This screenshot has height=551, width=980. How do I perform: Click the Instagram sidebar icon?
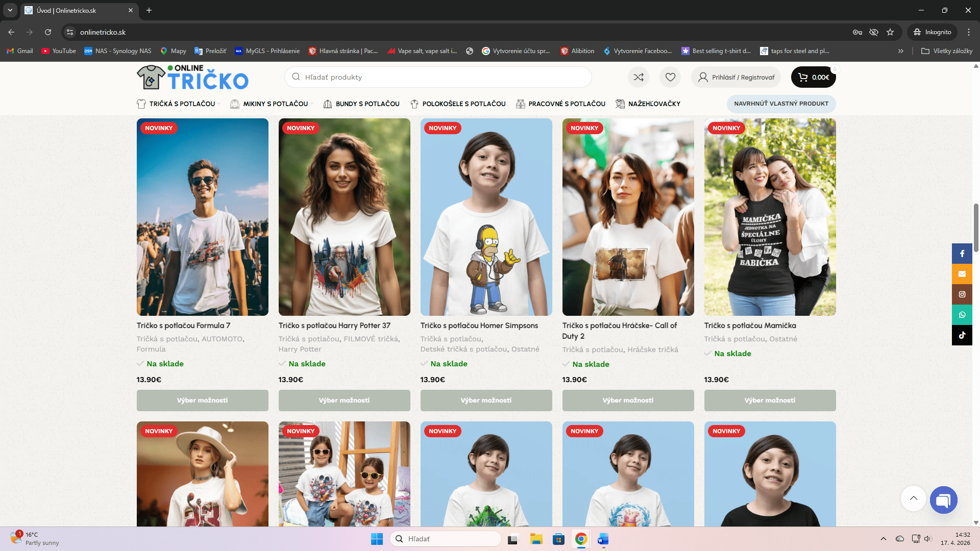coord(962,294)
